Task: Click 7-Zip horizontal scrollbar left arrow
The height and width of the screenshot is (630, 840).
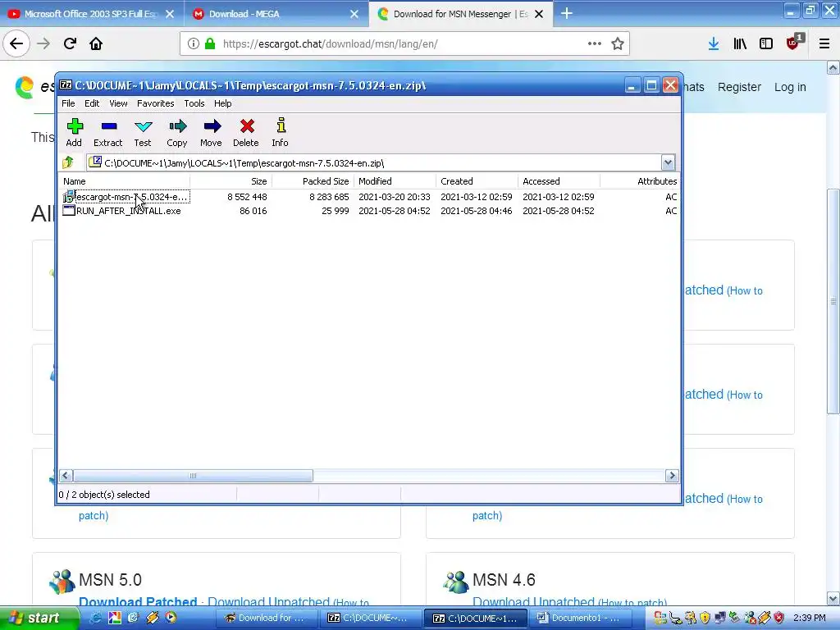Action: [66, 476]
